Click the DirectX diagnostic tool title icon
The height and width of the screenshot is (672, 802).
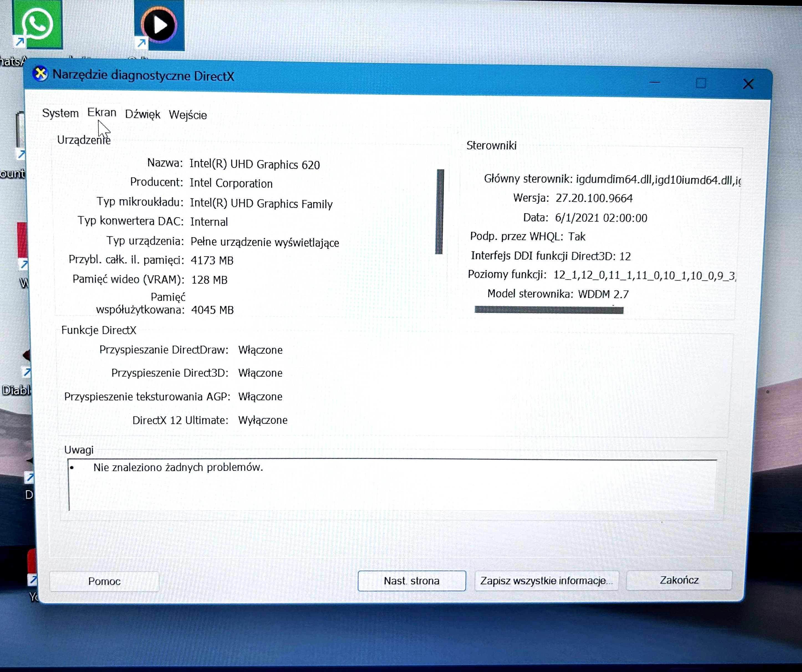click(x=40, y=74)
